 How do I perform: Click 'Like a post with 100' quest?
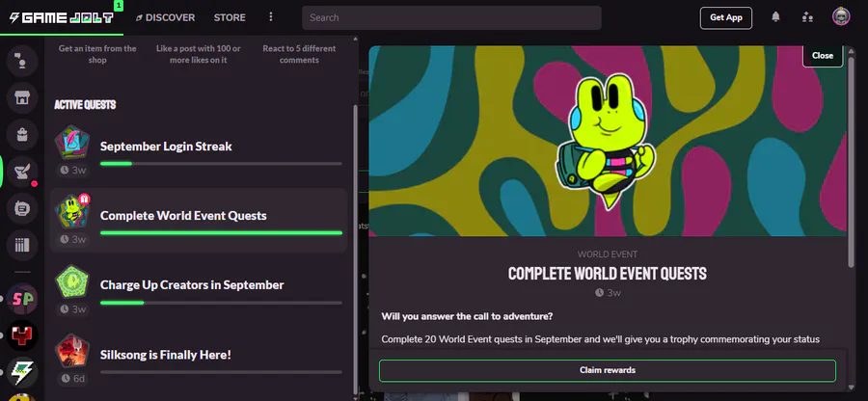click(x=198, y=54)
